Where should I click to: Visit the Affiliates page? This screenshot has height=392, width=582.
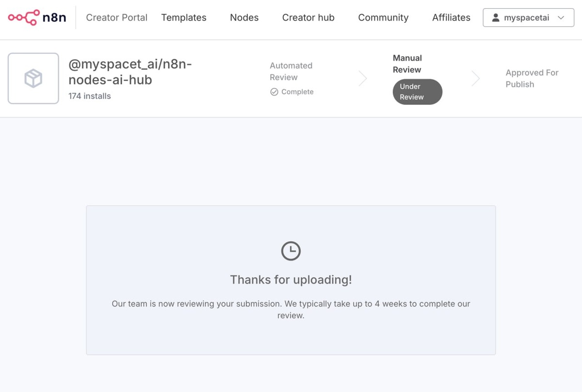[451, 17]
